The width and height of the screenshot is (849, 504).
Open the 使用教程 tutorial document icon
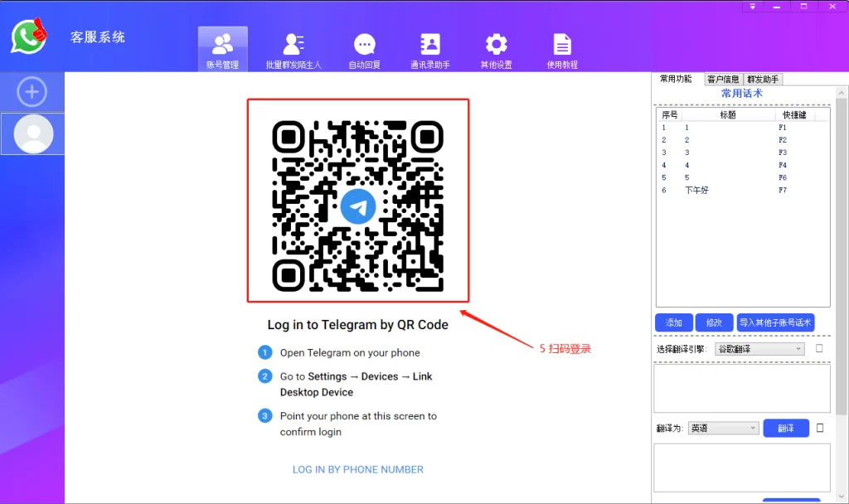pos(562,51)
